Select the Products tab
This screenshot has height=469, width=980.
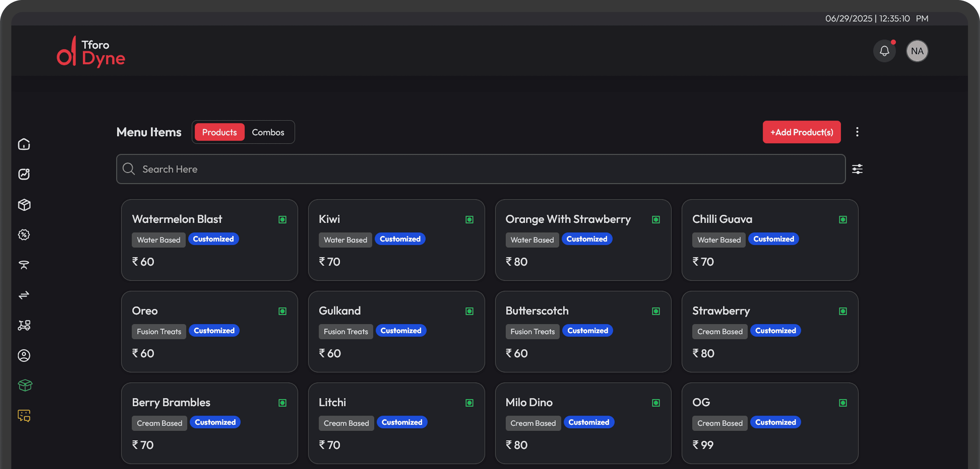tap(220, 132)
